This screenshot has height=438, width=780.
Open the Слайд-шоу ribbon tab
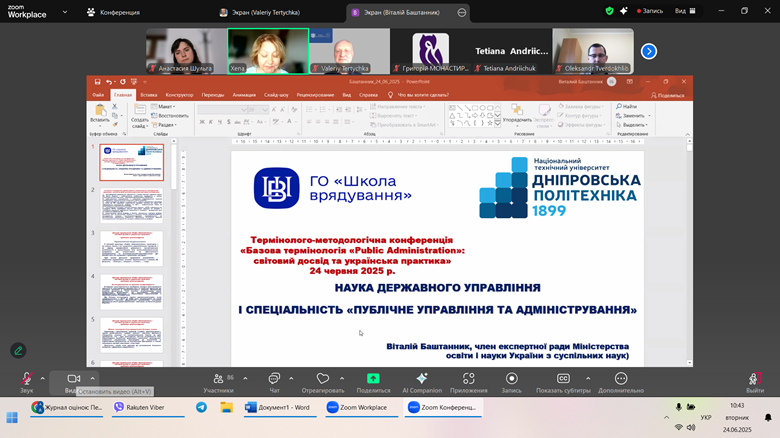276,95
